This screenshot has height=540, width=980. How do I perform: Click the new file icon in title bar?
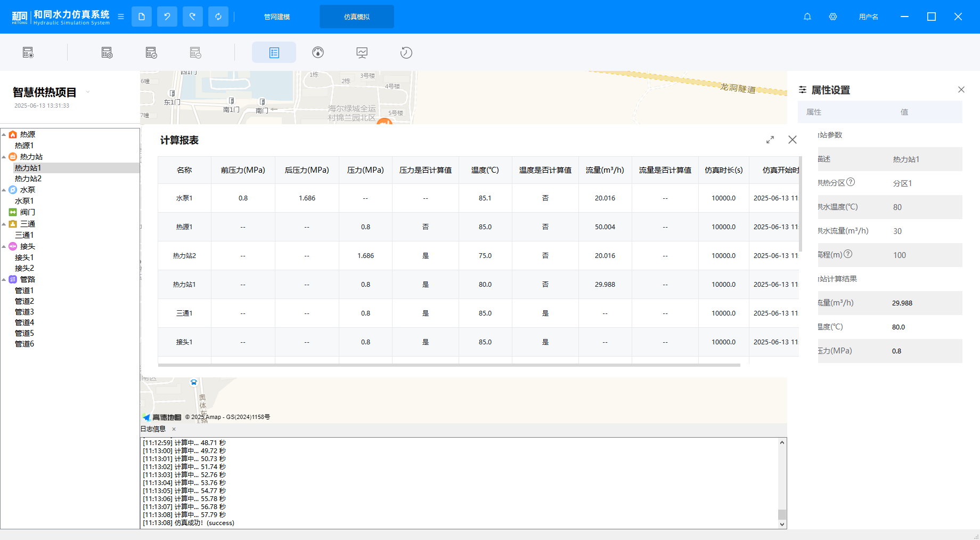[x=142, y=17]
